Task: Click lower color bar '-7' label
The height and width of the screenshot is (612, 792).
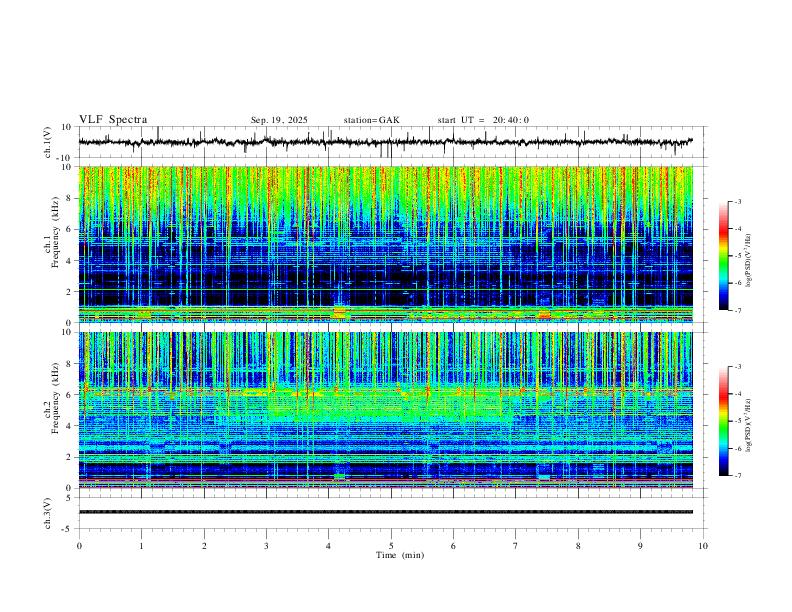Action: click(x=737, y=476)
